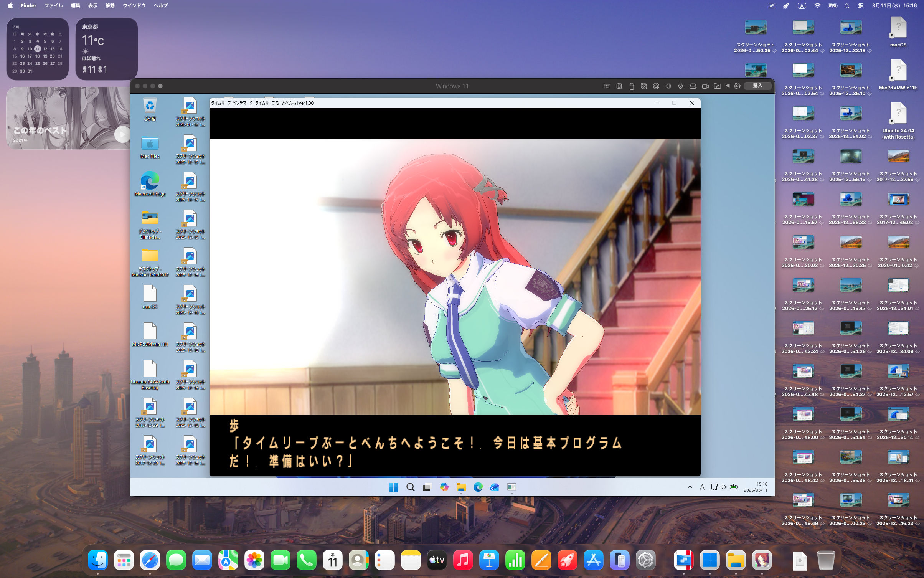Select the benchmark app on the Windows taskbar
924x578 pixels.
pos(511,487)
